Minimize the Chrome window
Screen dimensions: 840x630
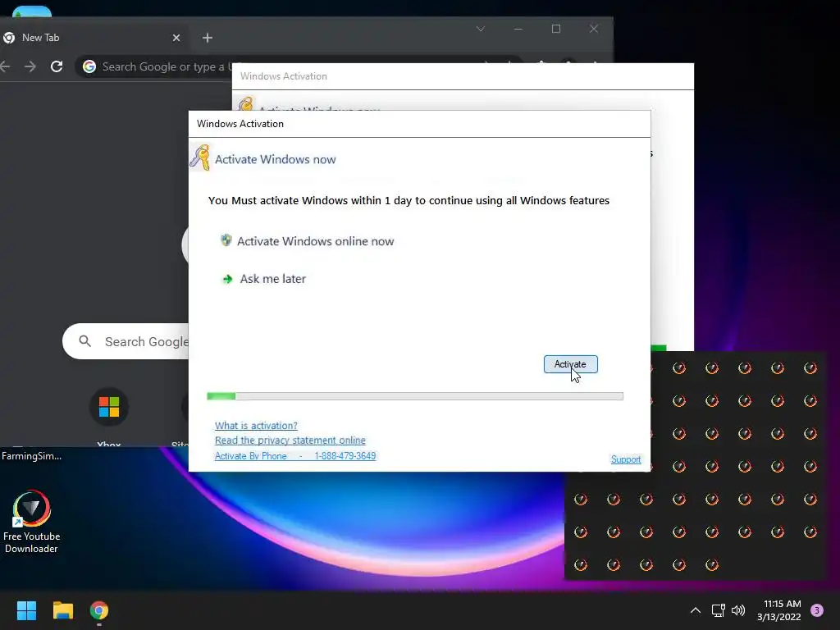click(x=518, y=29)
